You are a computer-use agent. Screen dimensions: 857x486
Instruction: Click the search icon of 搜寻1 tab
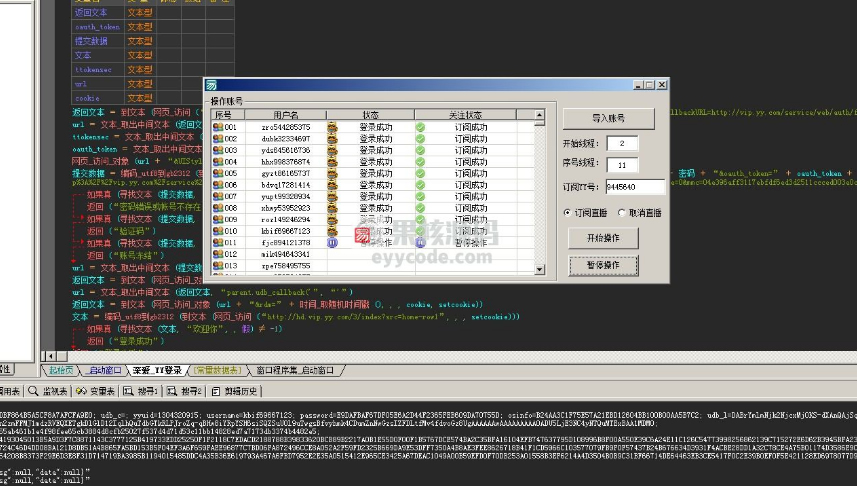[x=128, y=391]
